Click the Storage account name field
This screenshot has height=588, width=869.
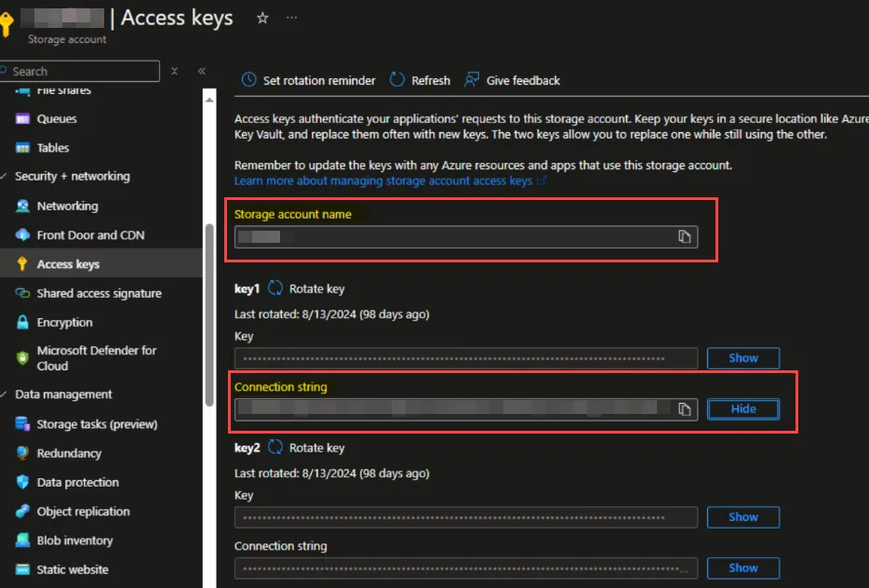click(465, 236)
